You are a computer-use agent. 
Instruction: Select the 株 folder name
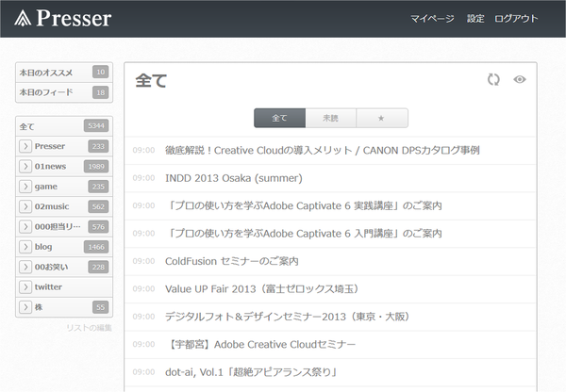pyautogui.click(x=39, y=307)
